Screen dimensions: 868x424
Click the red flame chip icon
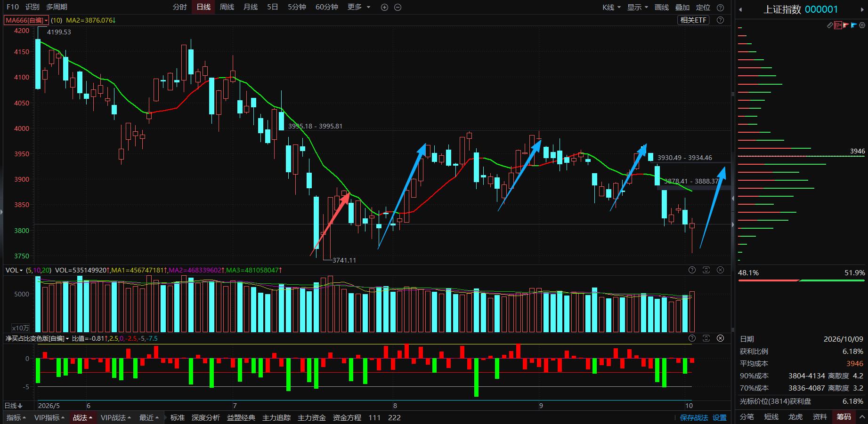tap(846, 25)
